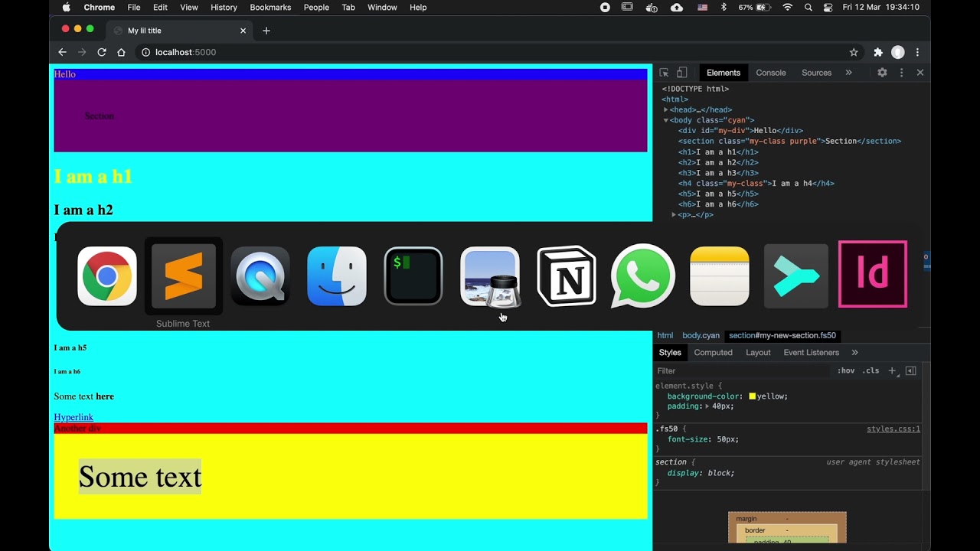Open the Layout tab
980x551 pixels.
(758, 353)
